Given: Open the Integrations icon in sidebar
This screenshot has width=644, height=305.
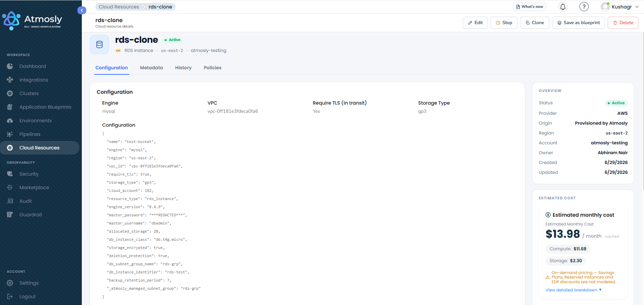Looking at the screenshot, I should tap(10, 80).
